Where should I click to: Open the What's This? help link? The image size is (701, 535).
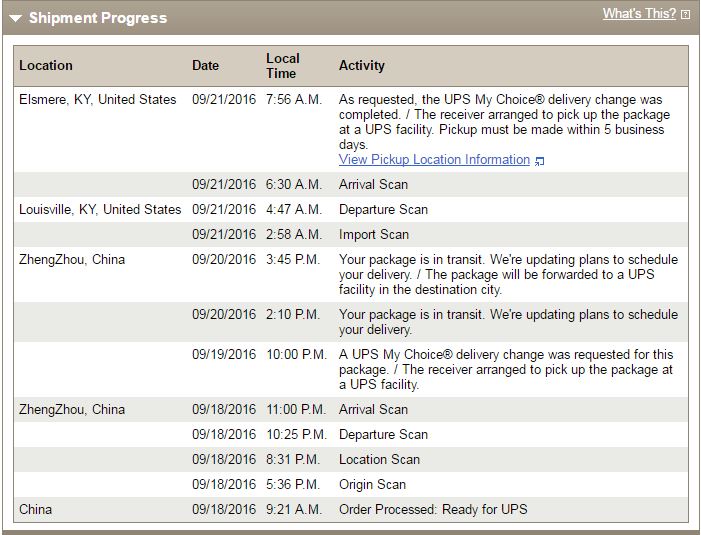coord(639,13)
